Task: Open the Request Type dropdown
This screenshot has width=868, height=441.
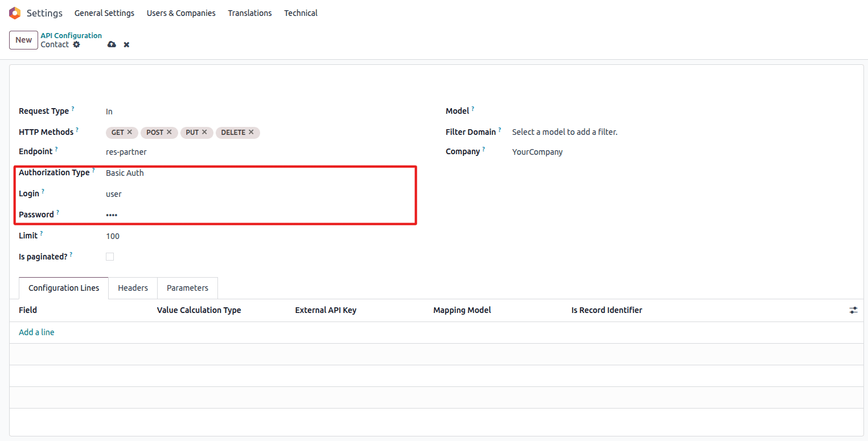Action: tap(256, 112)
